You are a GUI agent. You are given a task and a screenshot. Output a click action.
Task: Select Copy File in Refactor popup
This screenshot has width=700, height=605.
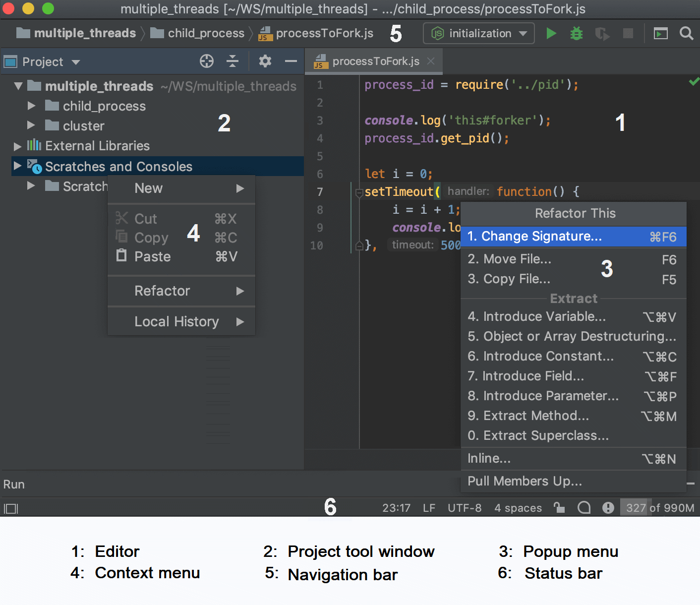(x=574, y=279)
